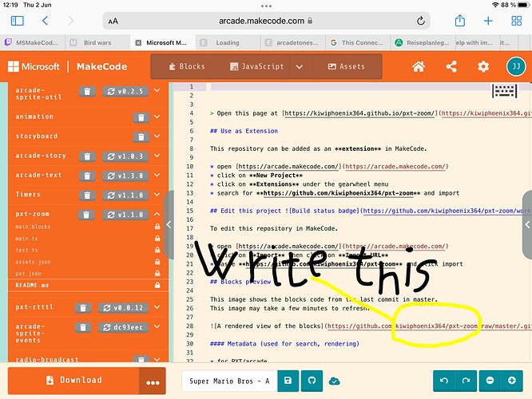The image size is (532, 399).
Task: Update pxt-zoom v1.1.0 version
Action: tap(125, 215)
